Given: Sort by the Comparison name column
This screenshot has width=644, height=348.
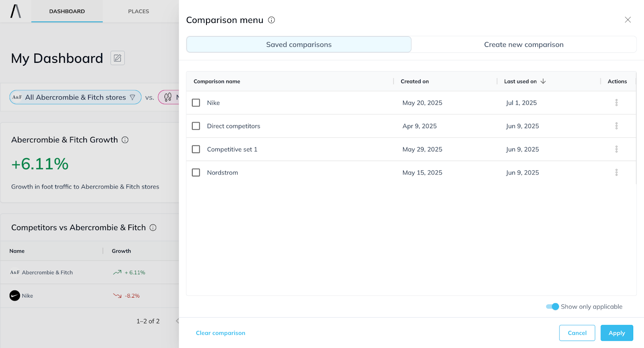Looking at the screenshot, I should click(x=217, y=81).
